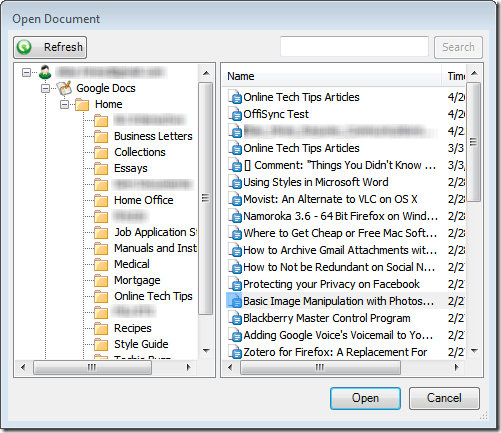The height and width of the screenshot is (433, 501).
Task: Click folder tree scroll down arrow
Action: click(206, 351)
